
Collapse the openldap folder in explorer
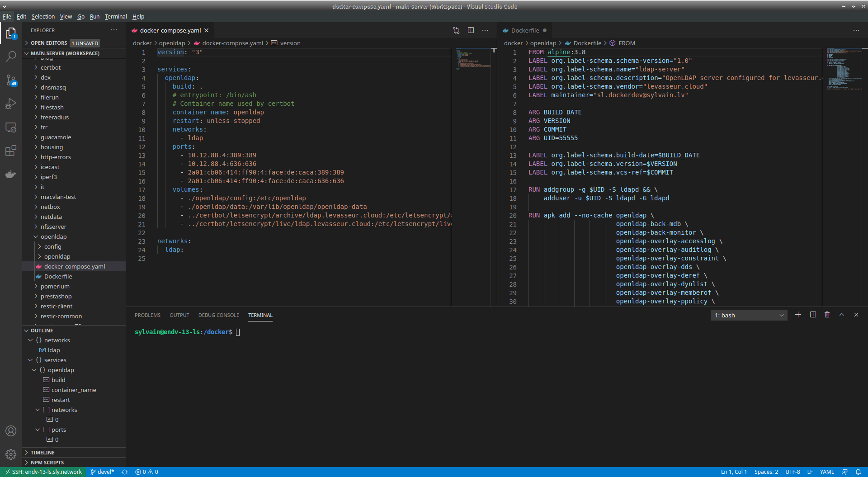pyautogui.click(x=53, y=236)
